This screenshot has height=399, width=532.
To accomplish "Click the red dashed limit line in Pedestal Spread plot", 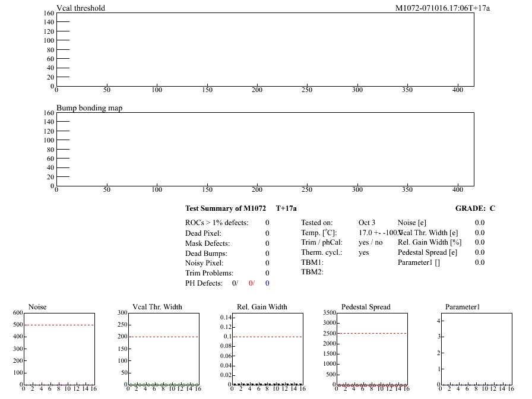I will (x=372, y=333).
